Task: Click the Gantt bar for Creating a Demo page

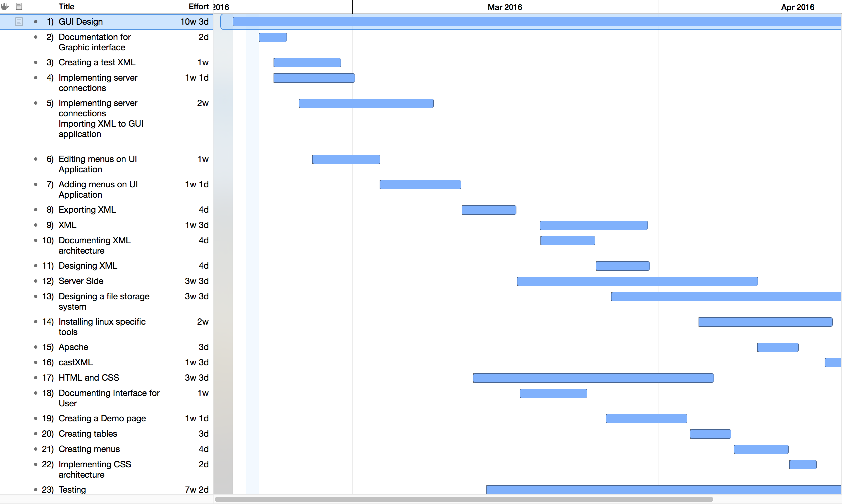Action: 646,418
